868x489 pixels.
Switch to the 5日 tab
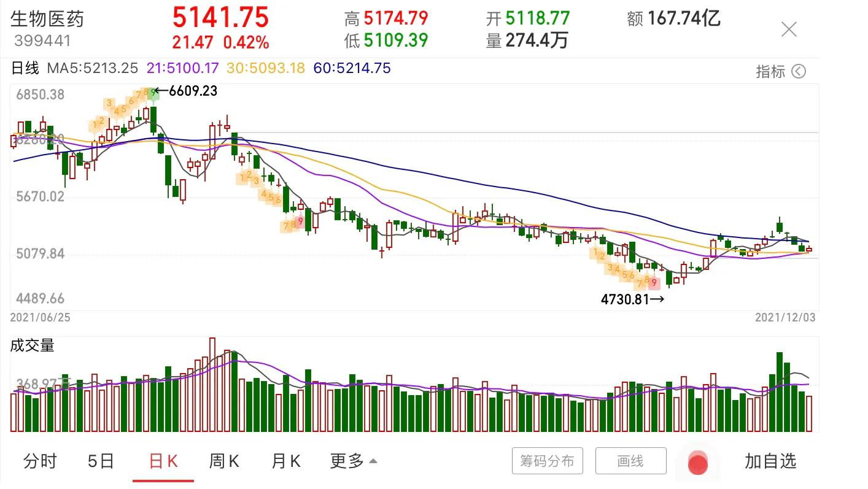tap(101, 461)
